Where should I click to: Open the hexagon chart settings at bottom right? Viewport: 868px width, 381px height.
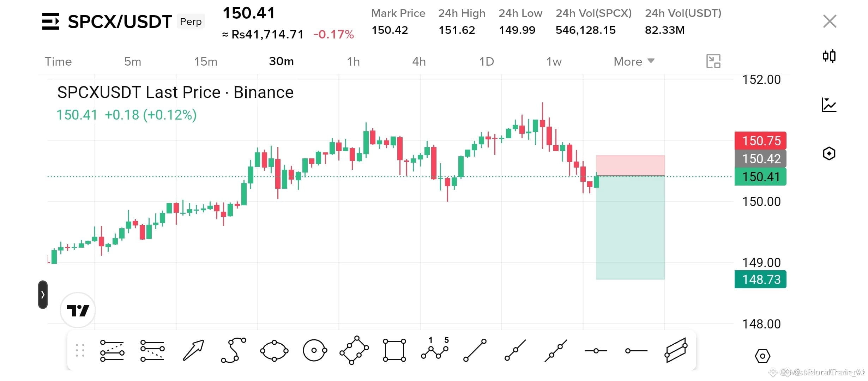coord(762,356)
